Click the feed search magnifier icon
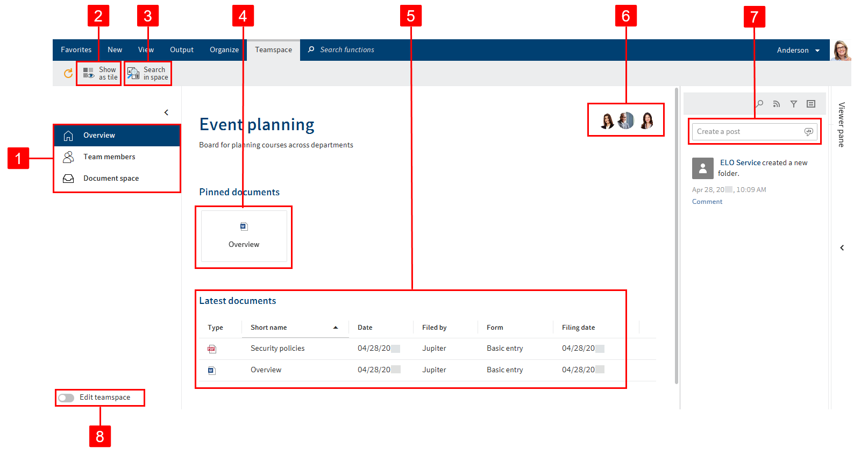Viewport: 868px width, 454px height. 759,104
